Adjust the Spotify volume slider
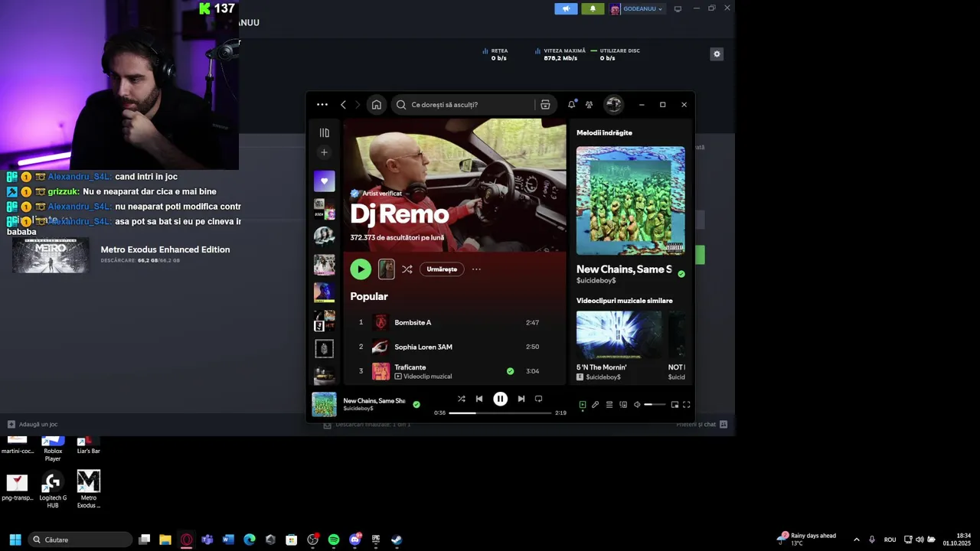This screenshot has width=980, height=551. point(655,405)
